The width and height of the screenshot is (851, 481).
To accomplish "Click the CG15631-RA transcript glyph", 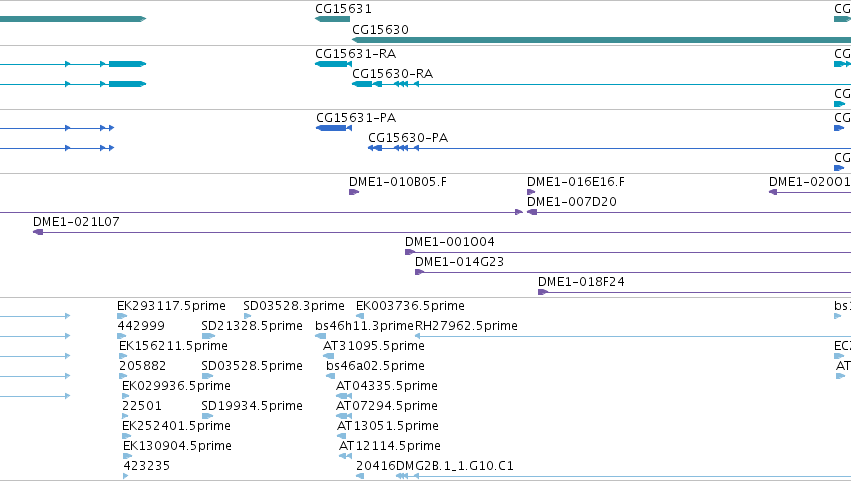I will 333,64.
